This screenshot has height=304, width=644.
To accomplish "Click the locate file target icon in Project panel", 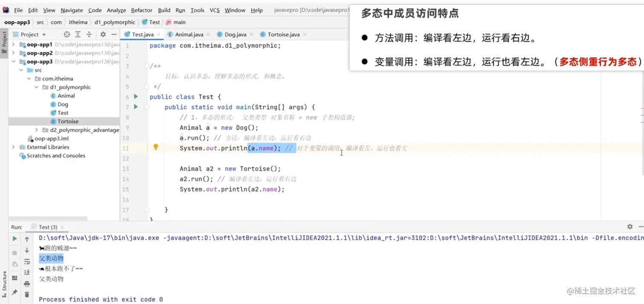I will pos(67,35).
